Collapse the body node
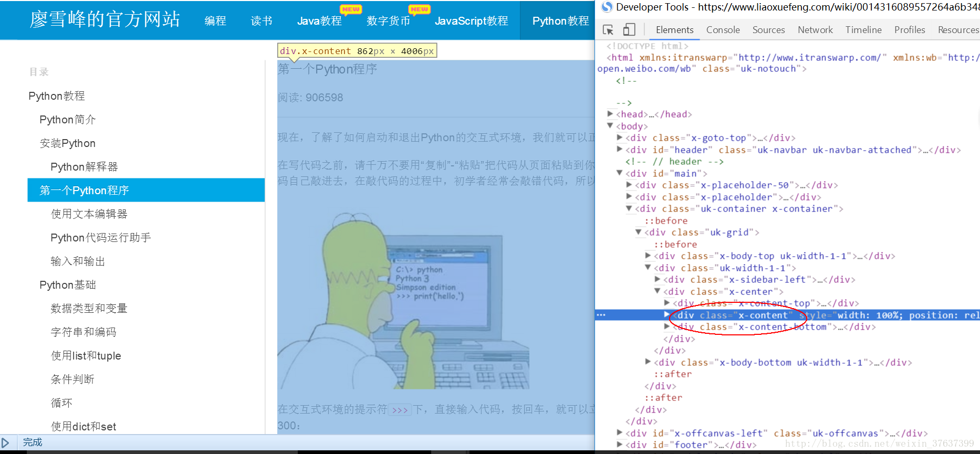 tap(610, 126)
